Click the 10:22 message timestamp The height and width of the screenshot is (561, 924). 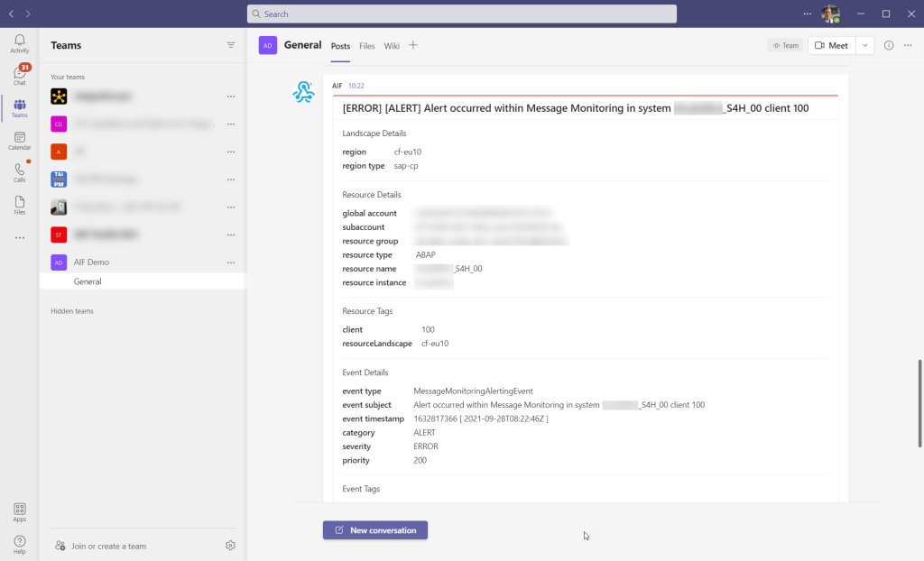coord(356,86)
